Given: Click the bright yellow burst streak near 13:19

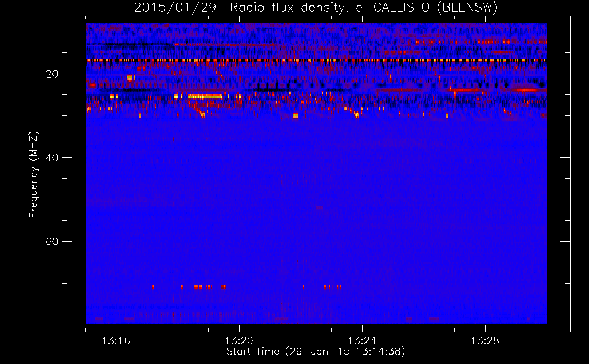Looking at the screenshot, I should (x=205, y=96).
